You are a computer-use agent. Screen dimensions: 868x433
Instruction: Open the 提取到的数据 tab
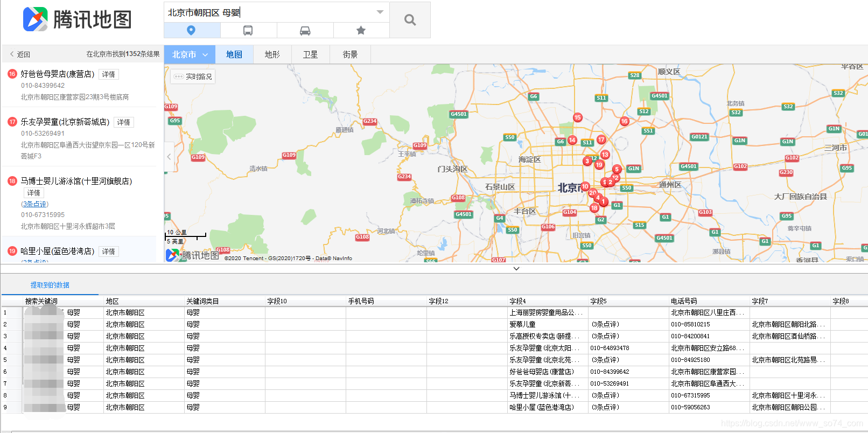click(x=50, y=285)
